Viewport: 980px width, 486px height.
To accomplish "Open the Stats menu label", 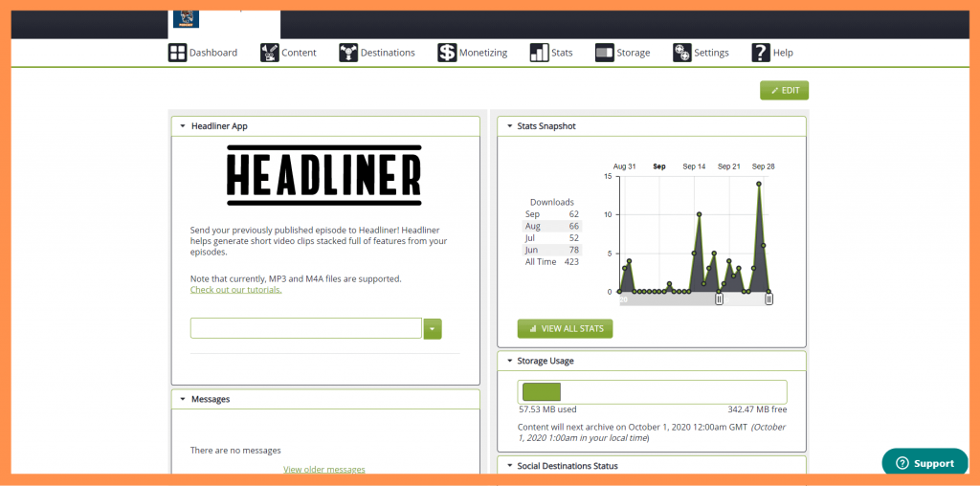I will tap(562, 53).
